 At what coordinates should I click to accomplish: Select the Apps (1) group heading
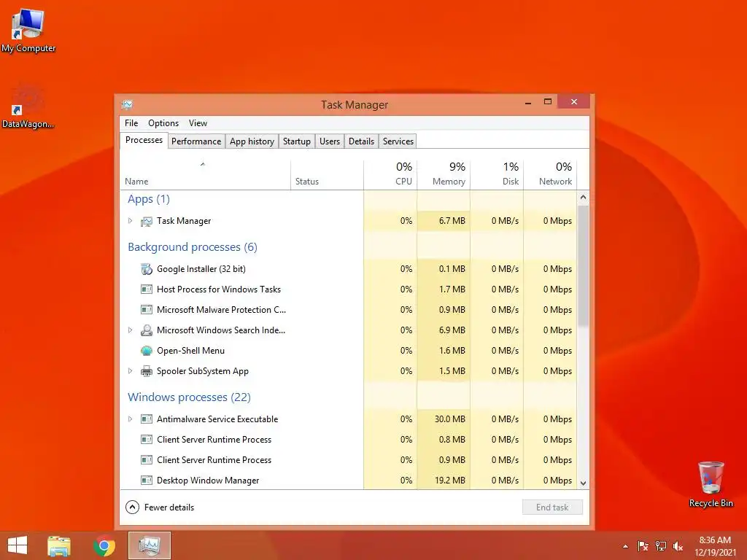point(149,199)
